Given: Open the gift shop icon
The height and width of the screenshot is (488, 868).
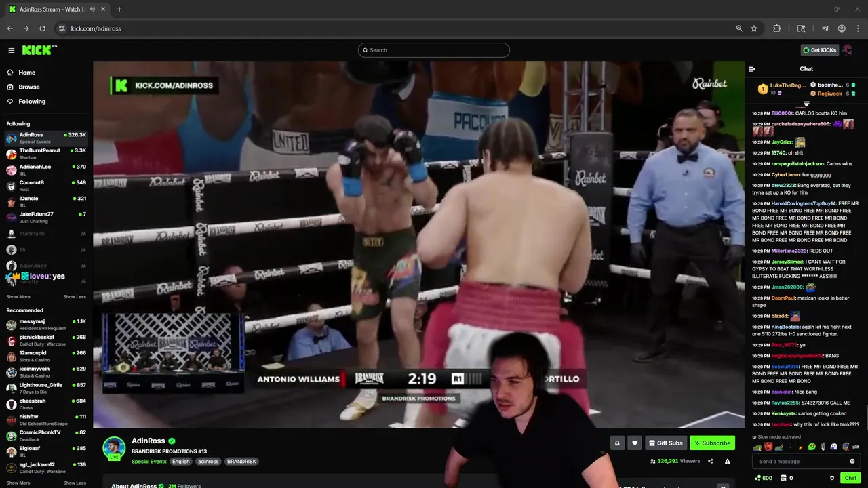Looking at the screenshot, I should pos(785,478).
